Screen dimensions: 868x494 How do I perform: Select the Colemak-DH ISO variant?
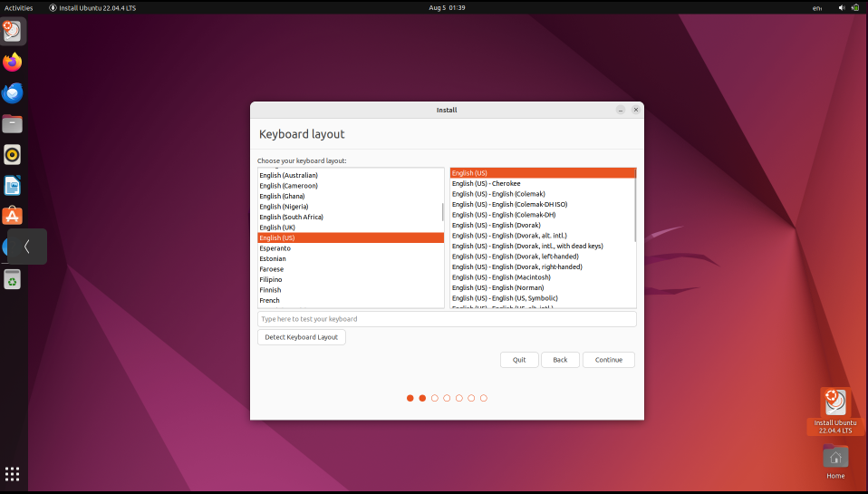[x=543, y=204]
